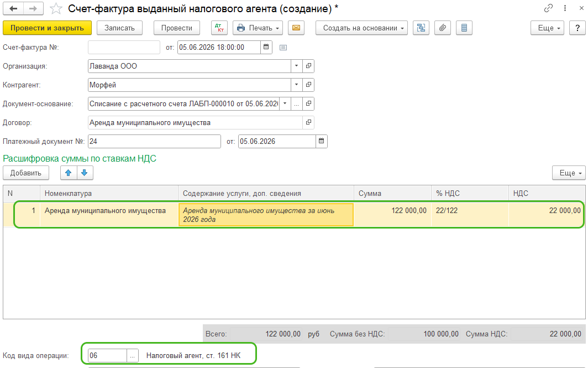Image resolution: width=588 pixels, height=368 pixels.
Task: Focus the Платежный документ № field
Action: (155, 141)
